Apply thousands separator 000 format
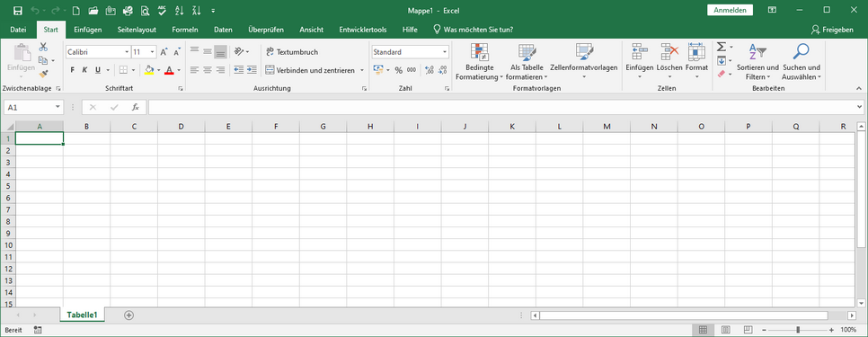 click(412, 70)
